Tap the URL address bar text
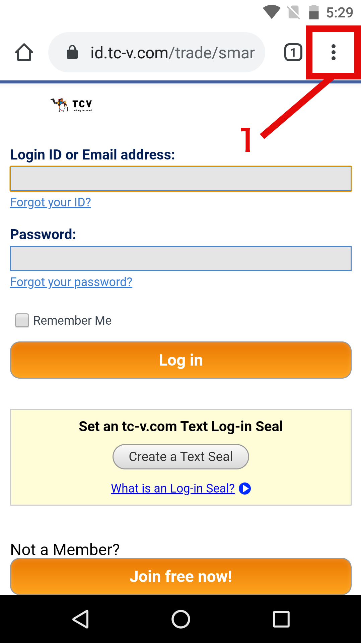Viewport: 361px width, 644px height. [x=172, y=53]
